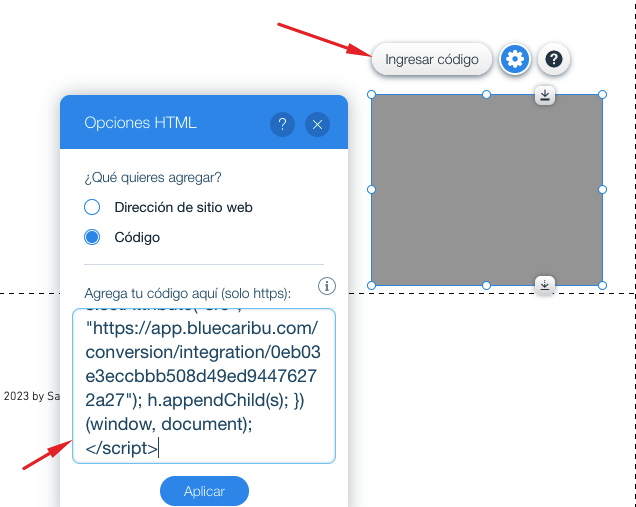
Task: Close the Opciones HTML panel
Action: pos(317,124)
